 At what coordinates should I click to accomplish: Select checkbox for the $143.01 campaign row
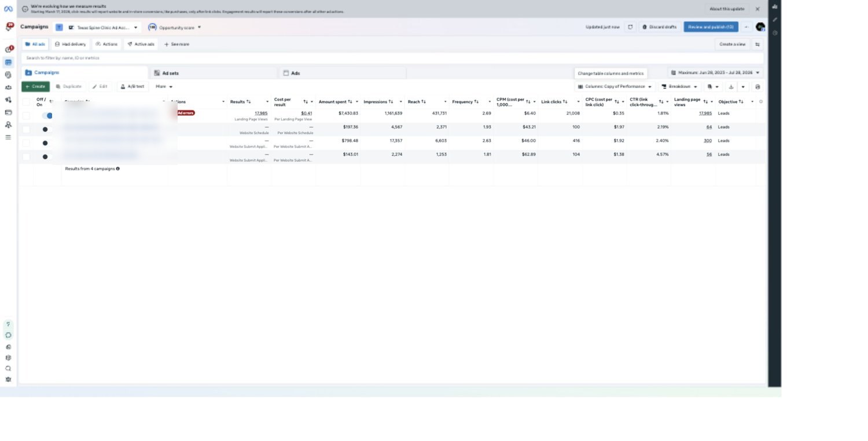(26, 157)
